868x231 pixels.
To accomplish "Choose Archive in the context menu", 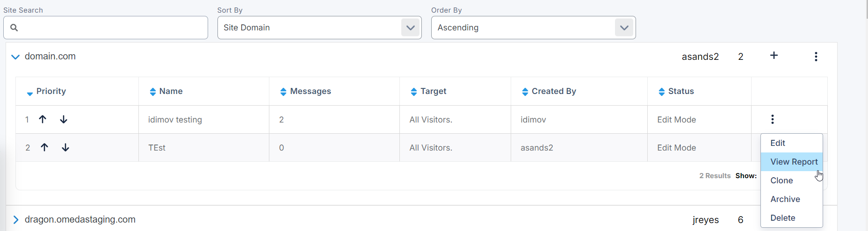I will [x=785, y=199].
